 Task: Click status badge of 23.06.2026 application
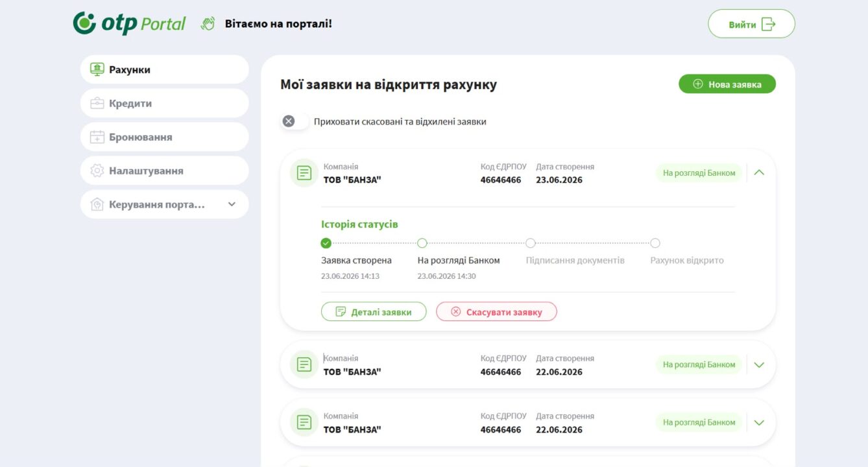point(699,173)
